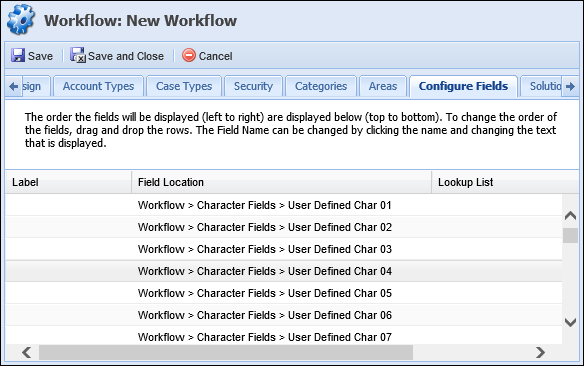
Task: Open the Account Types tab
Action: tap(98, 86)
